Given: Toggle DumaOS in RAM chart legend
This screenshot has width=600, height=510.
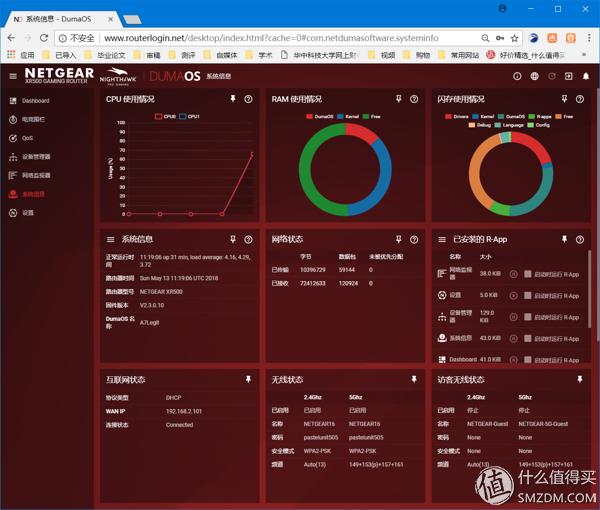Looking at the screenshot, I should coord(320,116).
